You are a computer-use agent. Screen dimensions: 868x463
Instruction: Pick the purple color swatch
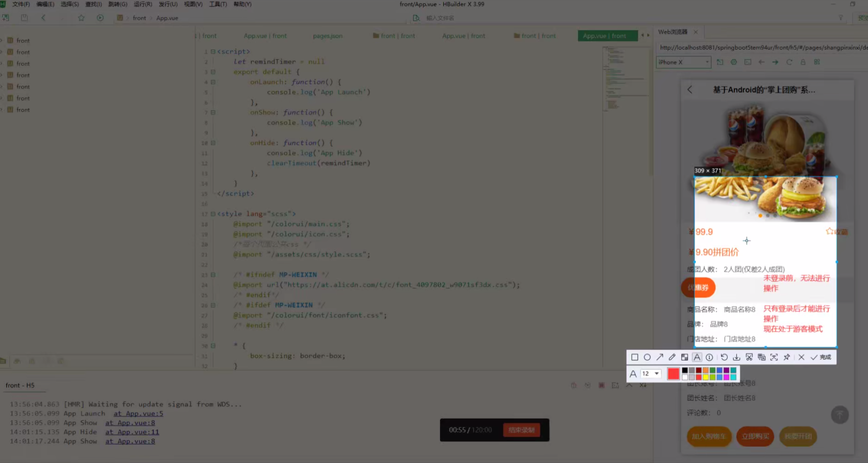[x=726, y=370]
